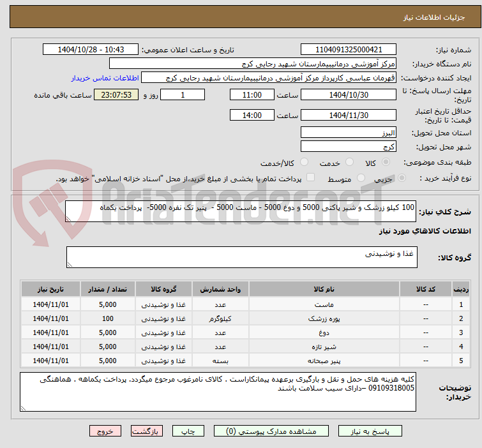Click the 'واحد شمارش' column header
Viewport: 482px width, 448px height.
pos(220,289)
